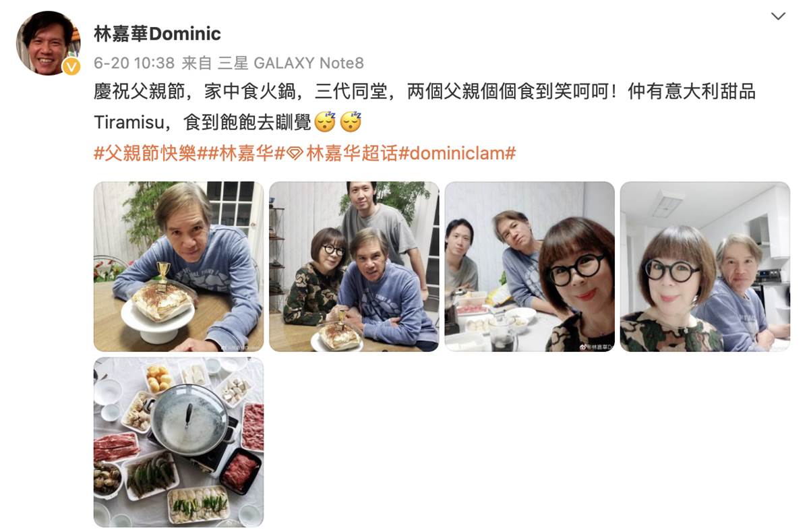The image size is (809, 532).
Task: Click the second sleeping face emoji
Action: [351, 121]
